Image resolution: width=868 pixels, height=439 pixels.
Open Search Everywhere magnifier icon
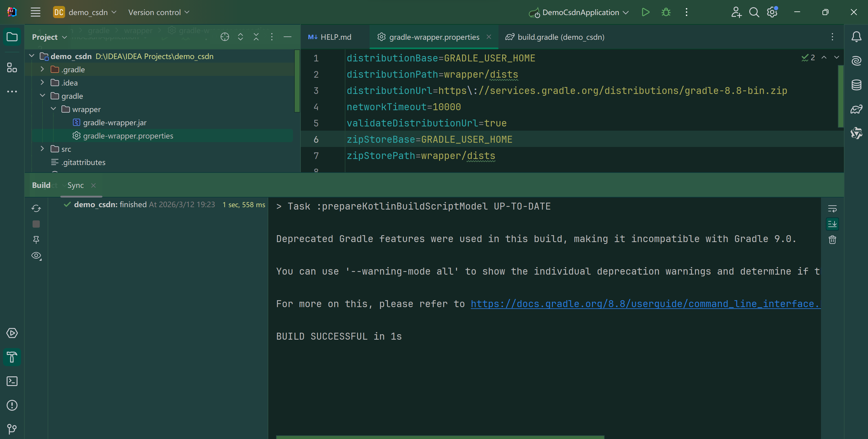754,12
